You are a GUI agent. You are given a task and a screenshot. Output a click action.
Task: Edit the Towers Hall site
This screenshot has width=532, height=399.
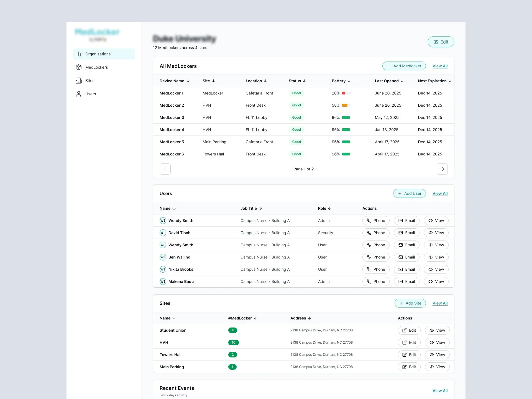(409, 355)
